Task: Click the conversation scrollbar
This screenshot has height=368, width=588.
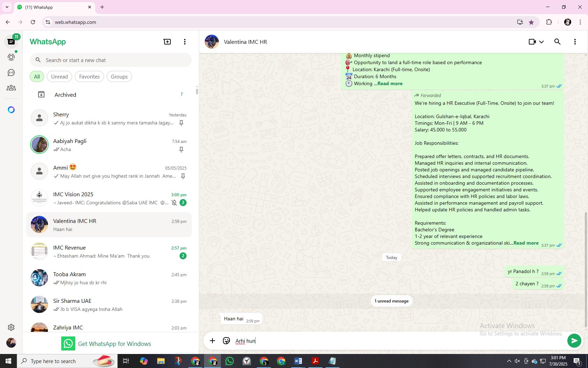Action: click(586, 270)
